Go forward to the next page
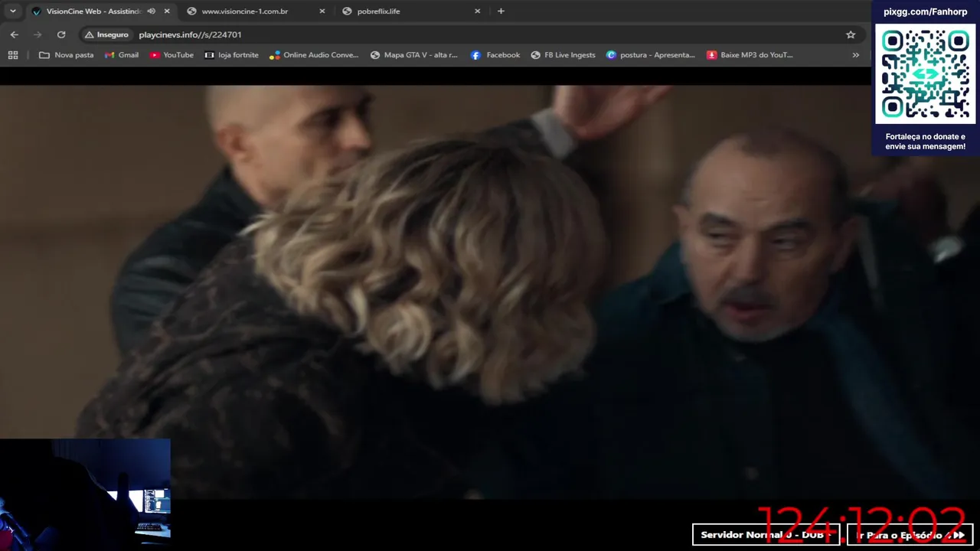 tap(38, 34)
